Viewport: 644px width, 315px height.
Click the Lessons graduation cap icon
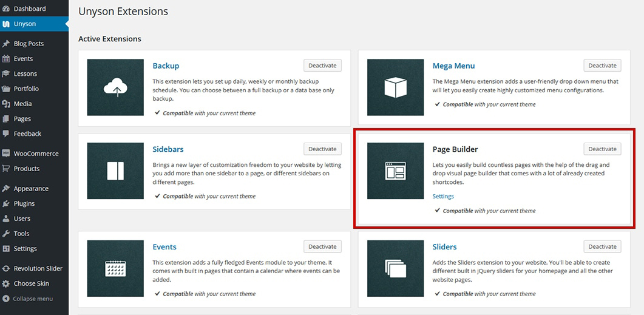[x=5, y=73]
